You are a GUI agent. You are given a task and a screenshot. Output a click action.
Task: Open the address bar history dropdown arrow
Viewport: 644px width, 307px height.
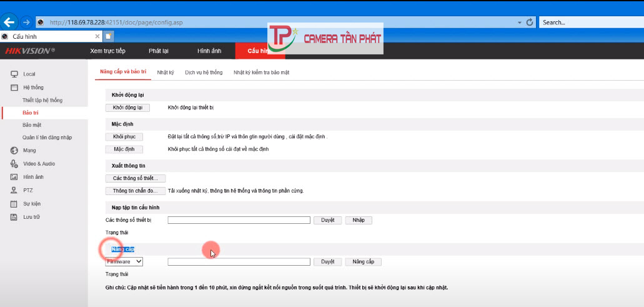tap(520, 23)
